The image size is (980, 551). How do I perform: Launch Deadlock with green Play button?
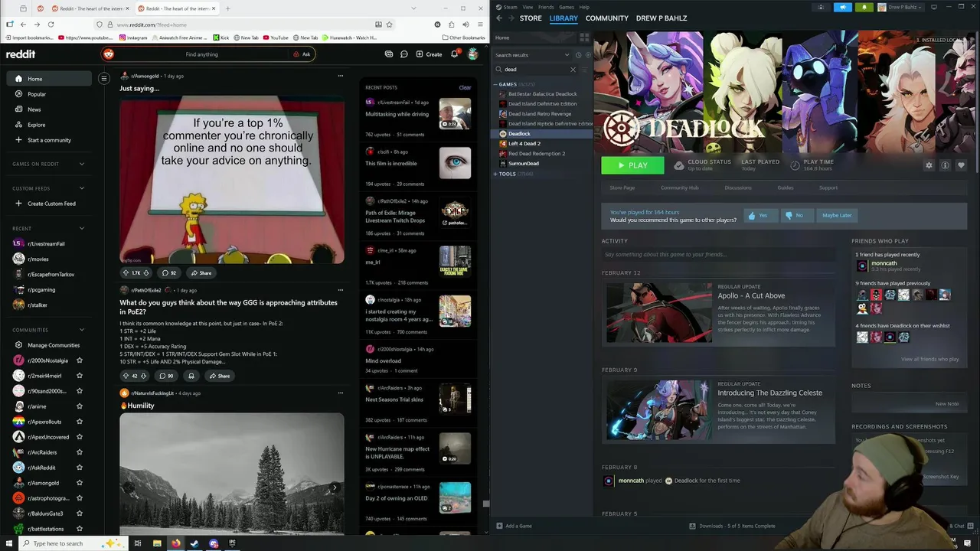[x=632, y=165]
